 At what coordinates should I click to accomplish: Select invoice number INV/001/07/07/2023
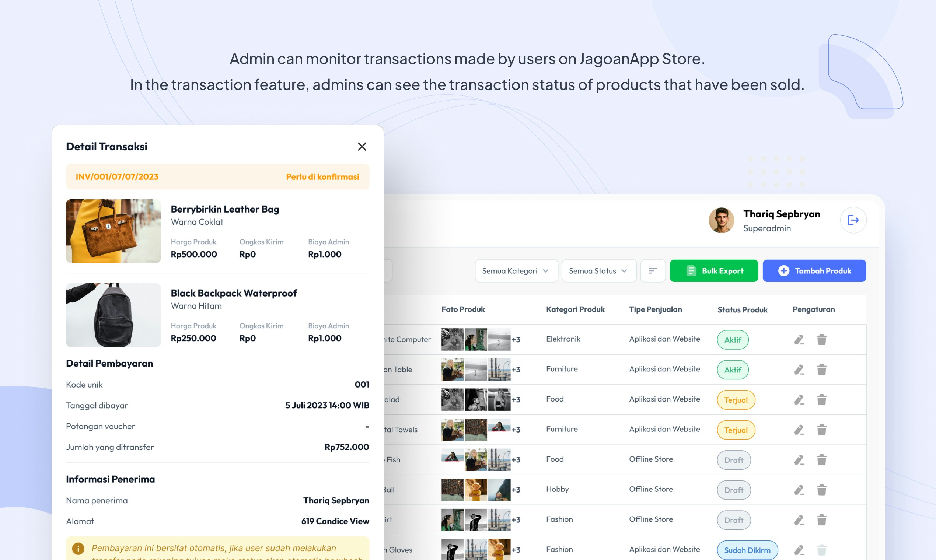117,176
